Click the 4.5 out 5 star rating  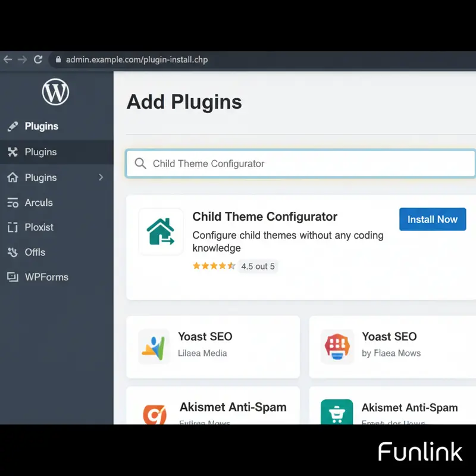click(235, 266)
